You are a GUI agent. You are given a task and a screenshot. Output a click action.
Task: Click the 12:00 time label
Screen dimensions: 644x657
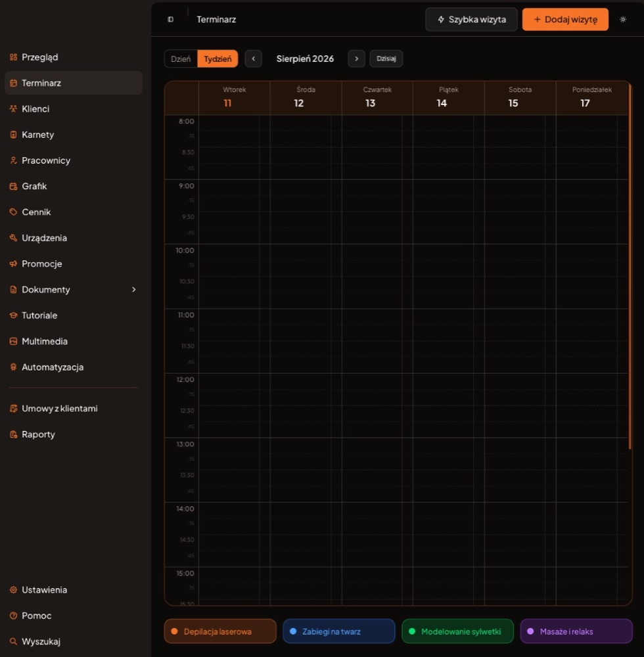tap(185, 380)
